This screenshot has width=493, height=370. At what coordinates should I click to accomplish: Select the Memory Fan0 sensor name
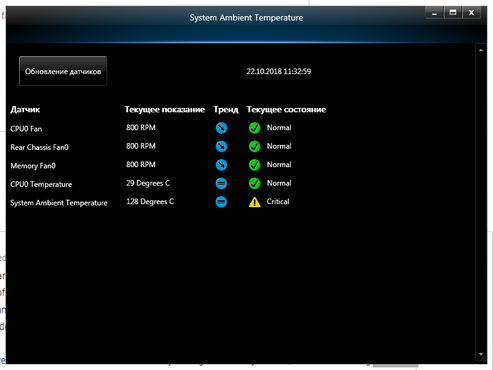tap(33, 166)
